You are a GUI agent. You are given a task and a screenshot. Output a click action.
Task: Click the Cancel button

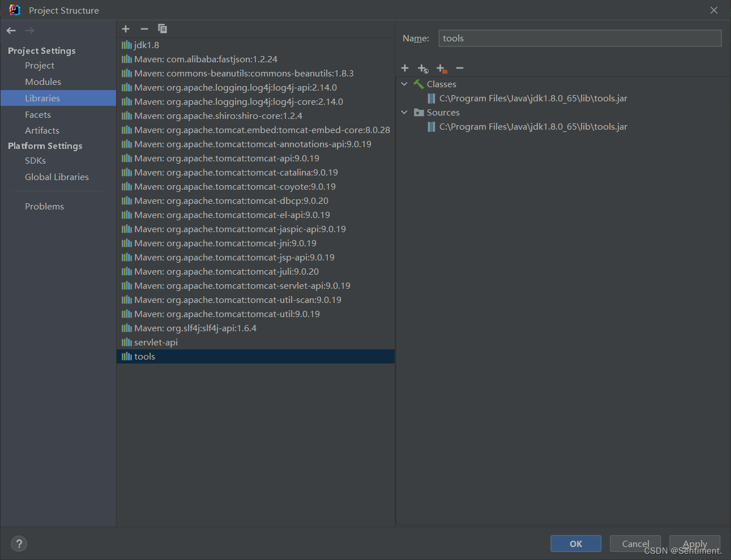635,544
